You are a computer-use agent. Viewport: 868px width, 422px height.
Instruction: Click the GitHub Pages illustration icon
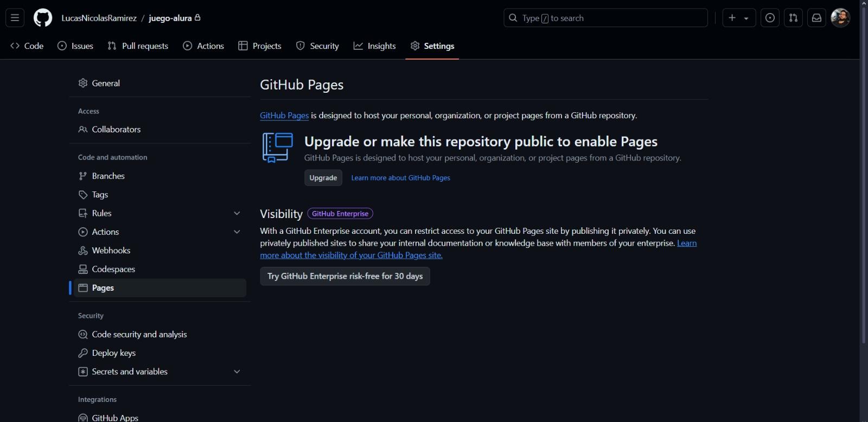pos(278,148)
